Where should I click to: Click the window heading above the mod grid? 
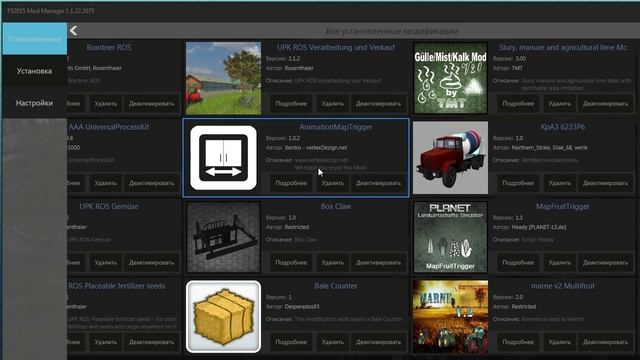[x=391, y=31]
